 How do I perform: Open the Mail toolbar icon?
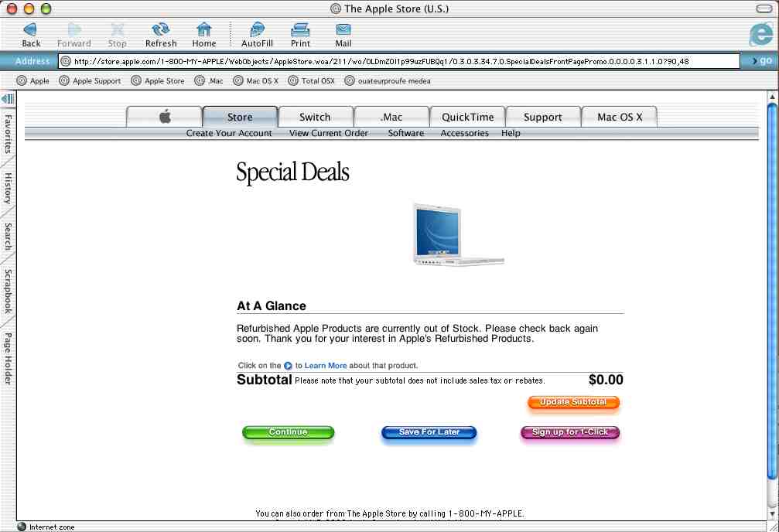pyautogui.click(x=343, y=30)
